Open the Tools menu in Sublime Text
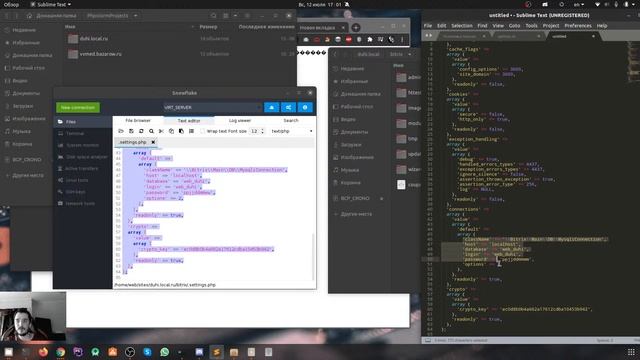Screen dimensions: 640x360 point(531,25)
